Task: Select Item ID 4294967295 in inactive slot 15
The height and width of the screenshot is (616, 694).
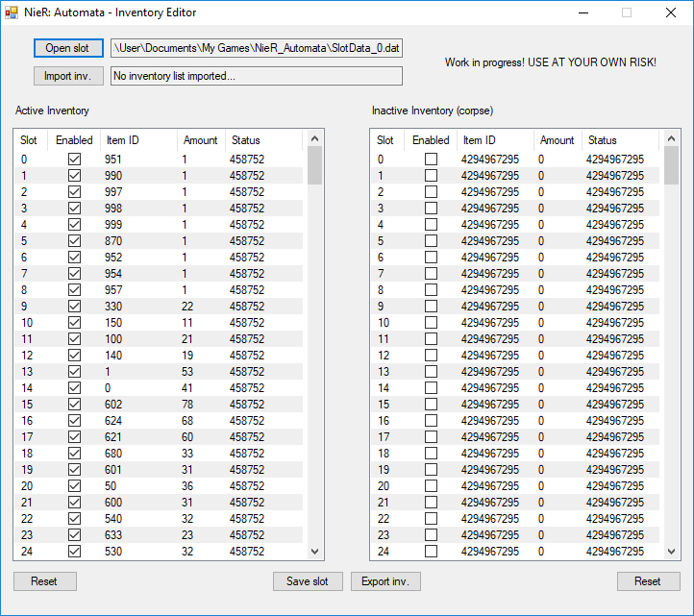Action: [490, 405]
